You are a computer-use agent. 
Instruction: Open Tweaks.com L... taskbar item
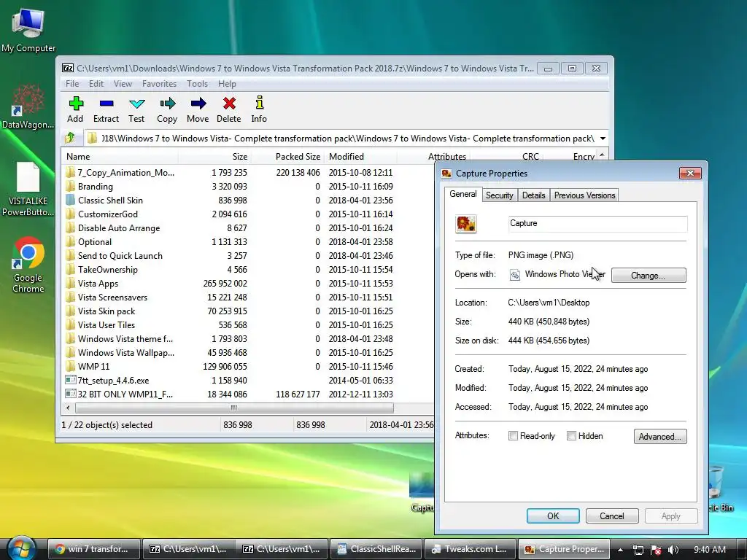(471, 549)
